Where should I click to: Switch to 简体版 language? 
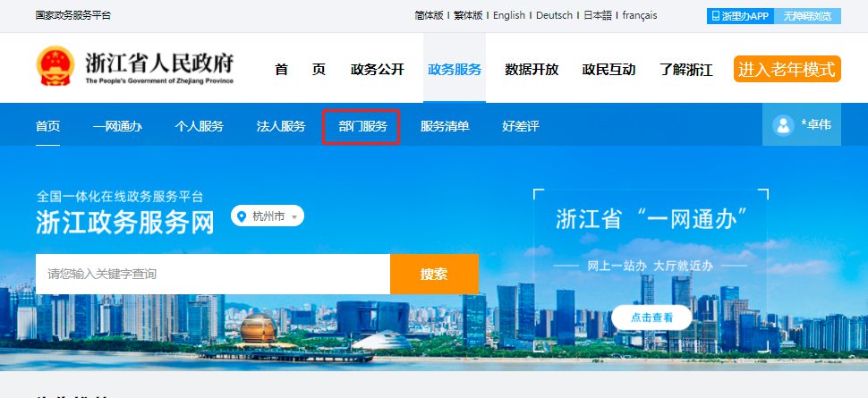tap(429, 15)
